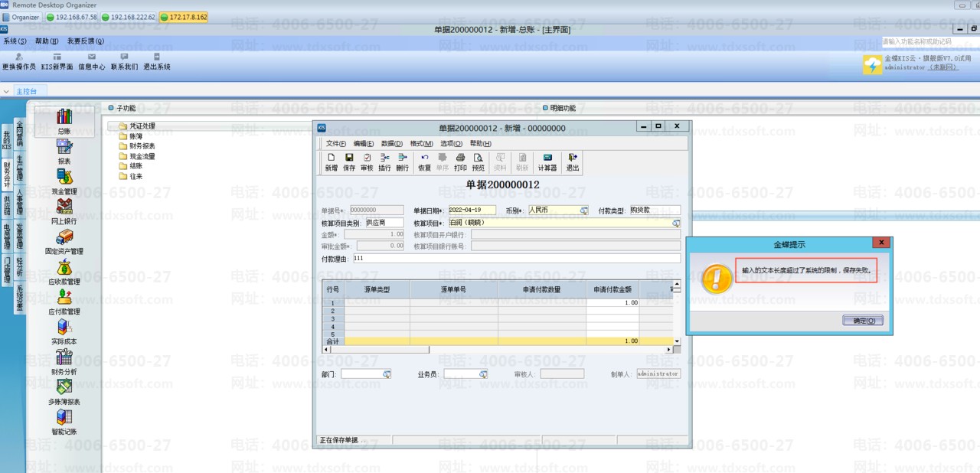
Task: Select the 应收款管理 module icon
Action: pyautogui.click(x=64, y=272)
